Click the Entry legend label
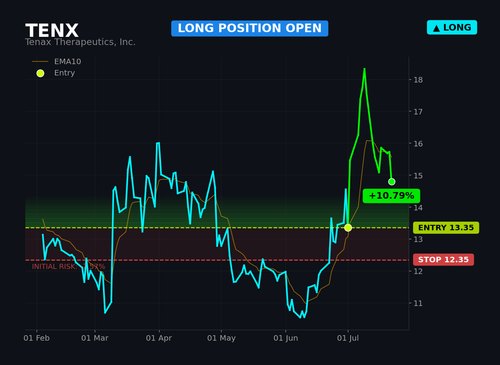This screenshot has height=365, width=500. point(65,73)
